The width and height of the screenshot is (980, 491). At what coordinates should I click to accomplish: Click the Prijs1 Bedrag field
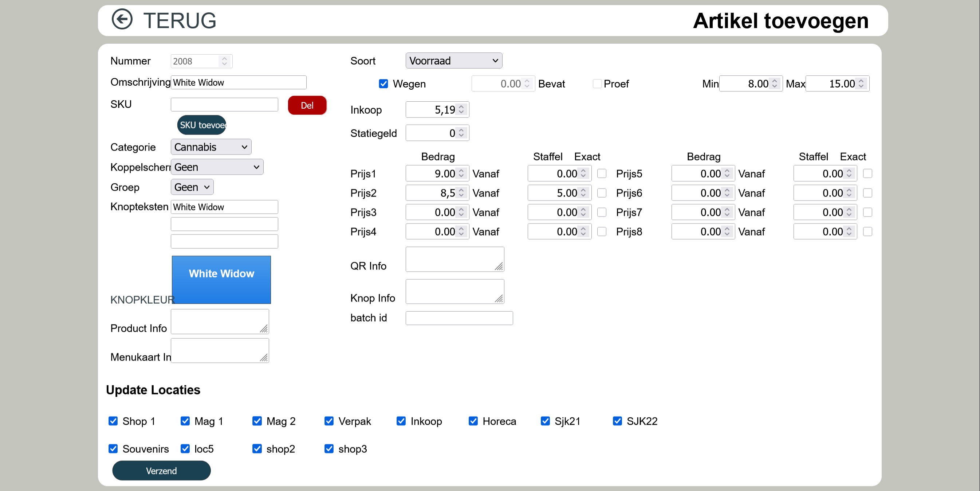tap(437, 174)
